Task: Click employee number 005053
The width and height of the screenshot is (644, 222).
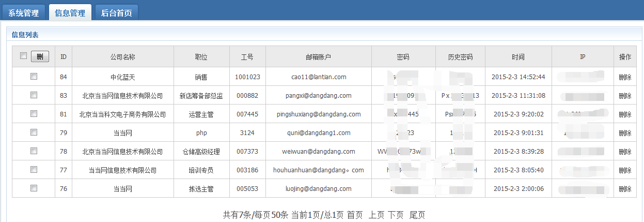Action: pos(247,189)
